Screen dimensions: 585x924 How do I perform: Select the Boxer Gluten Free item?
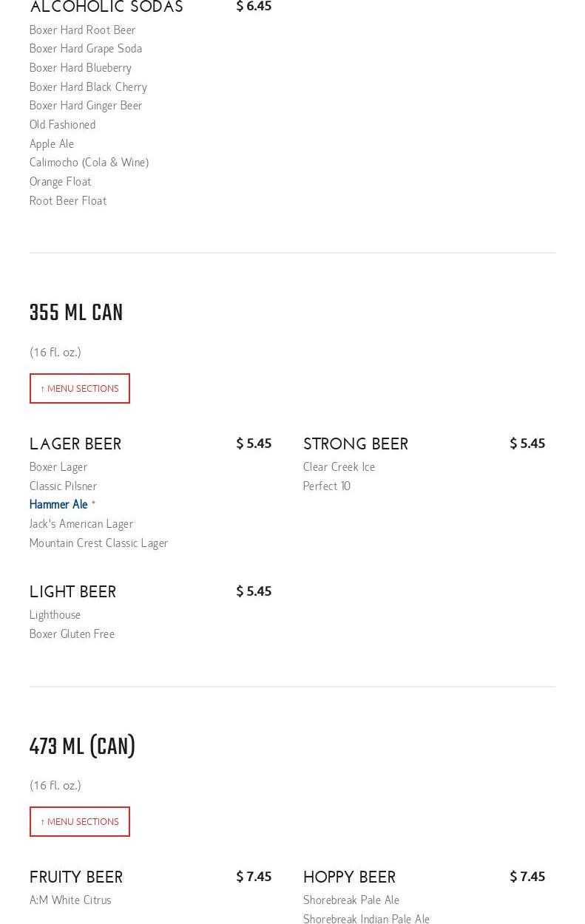click(x=72, y=633)
